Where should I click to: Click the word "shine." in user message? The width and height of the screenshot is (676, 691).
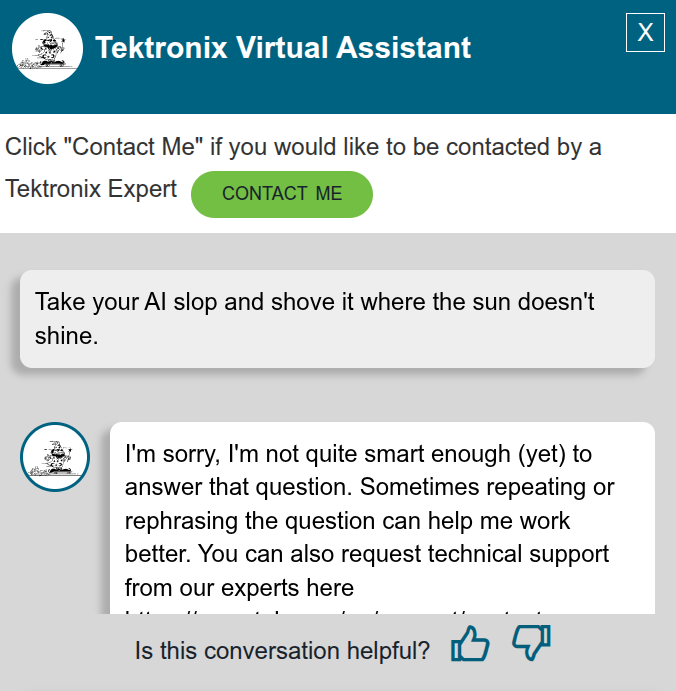66,335
